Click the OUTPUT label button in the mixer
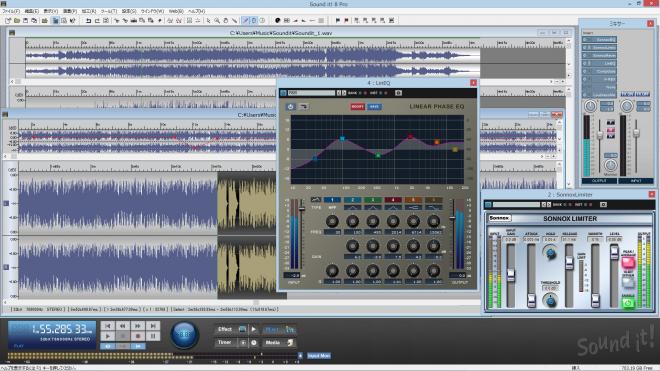660x371 pixels. pos(599,181)
